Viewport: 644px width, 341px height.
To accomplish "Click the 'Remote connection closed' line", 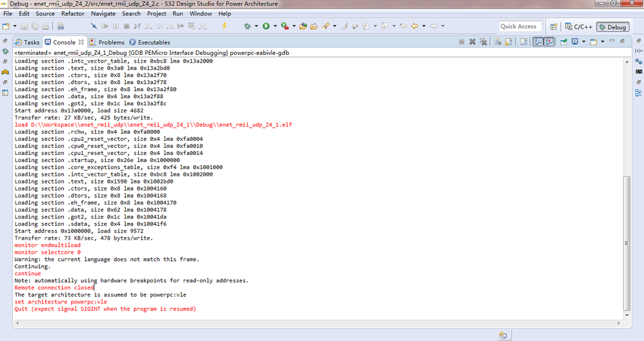I will 54,287.
